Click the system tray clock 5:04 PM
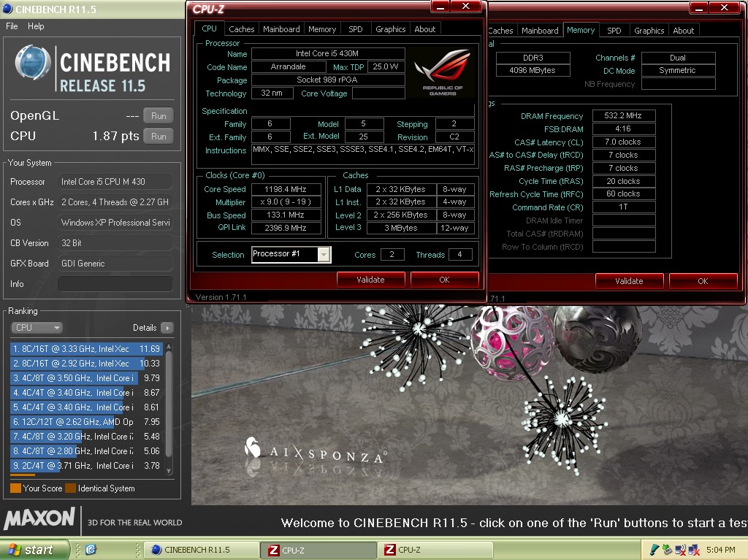Viewport: 748px width, 560px height. click(721, 550)
